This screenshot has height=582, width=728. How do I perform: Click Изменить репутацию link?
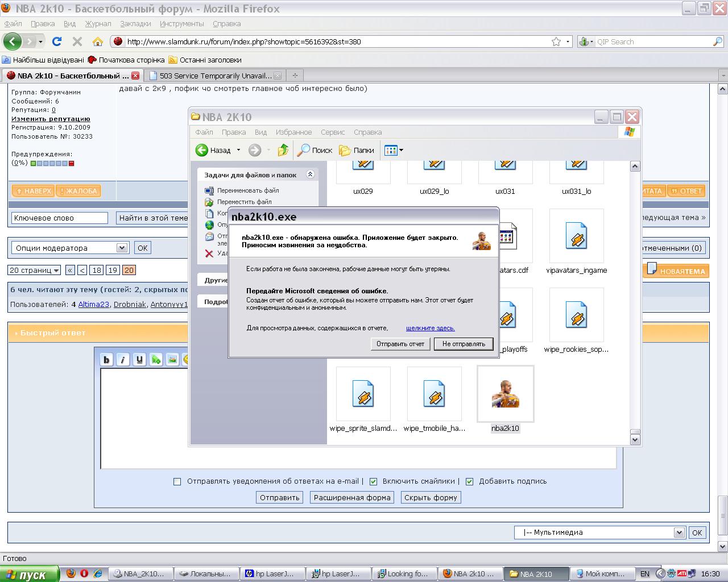tap(51, 119)
